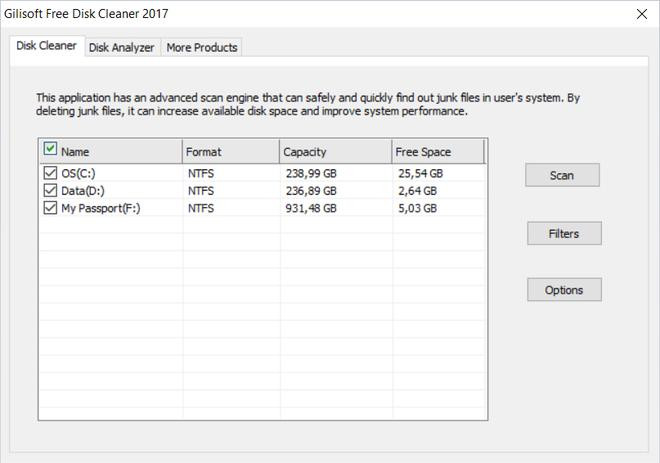
Task: Sort drives by the Name column header
Action: pos(120,152)
